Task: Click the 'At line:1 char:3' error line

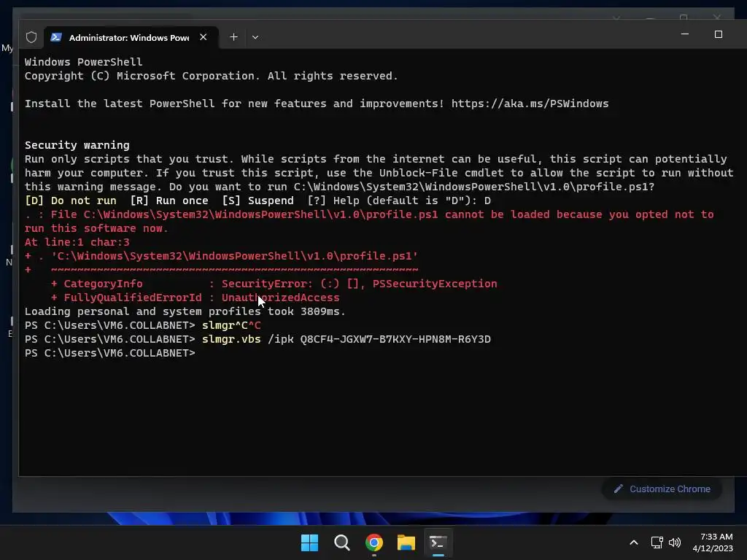Action: pyautogui.click(x=77, y=242)
